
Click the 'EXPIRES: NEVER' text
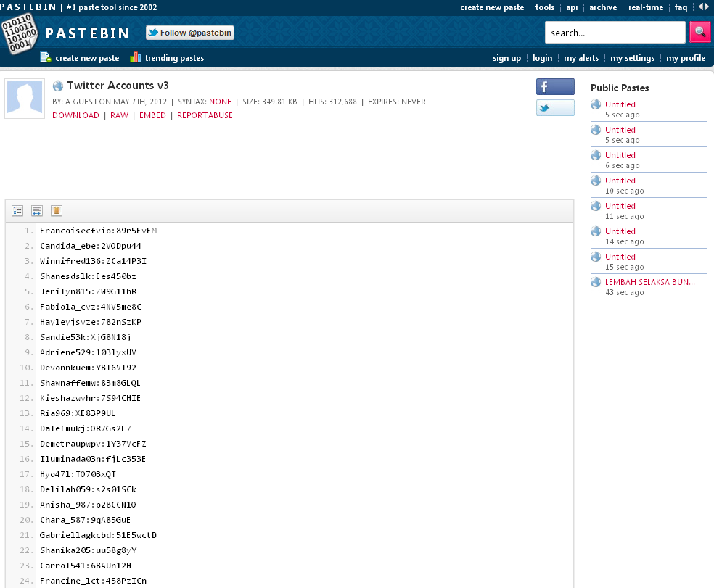397,102
